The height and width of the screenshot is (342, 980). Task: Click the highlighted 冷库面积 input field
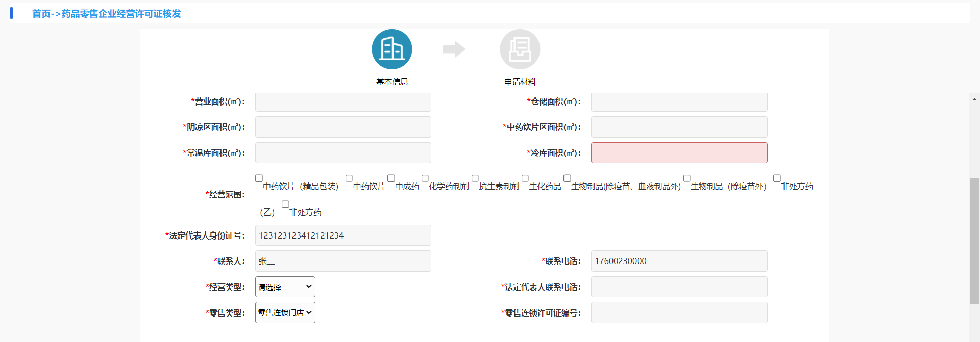click(x=679, y=153)
